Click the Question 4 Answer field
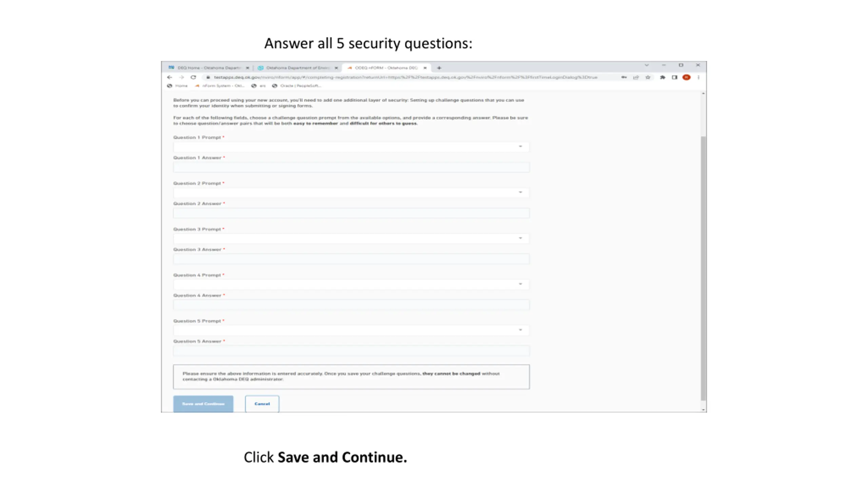868x488 pixels. tap(351, 305)
